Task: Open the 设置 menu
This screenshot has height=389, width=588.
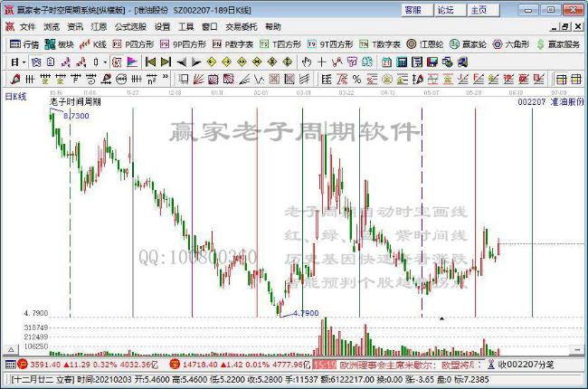Action: point(162,26)
